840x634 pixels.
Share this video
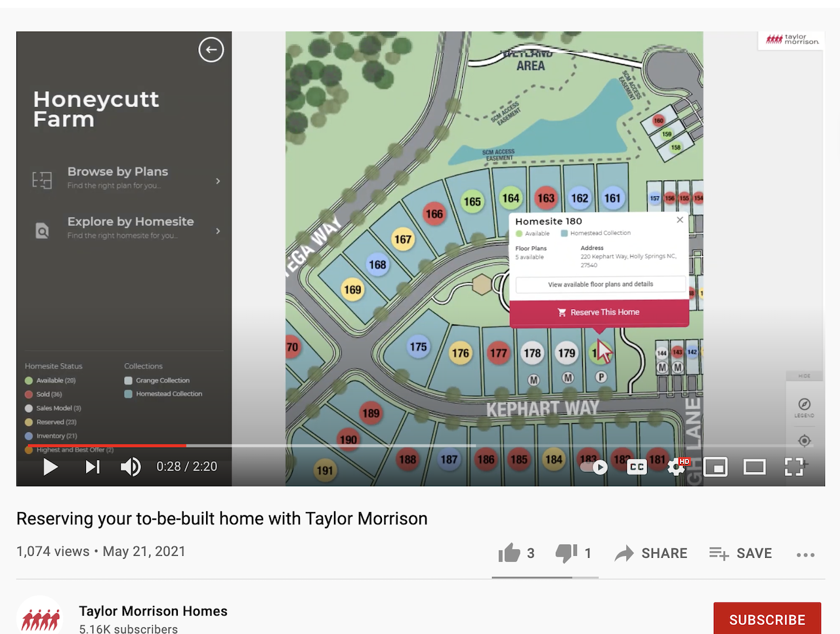click(651, 553)
